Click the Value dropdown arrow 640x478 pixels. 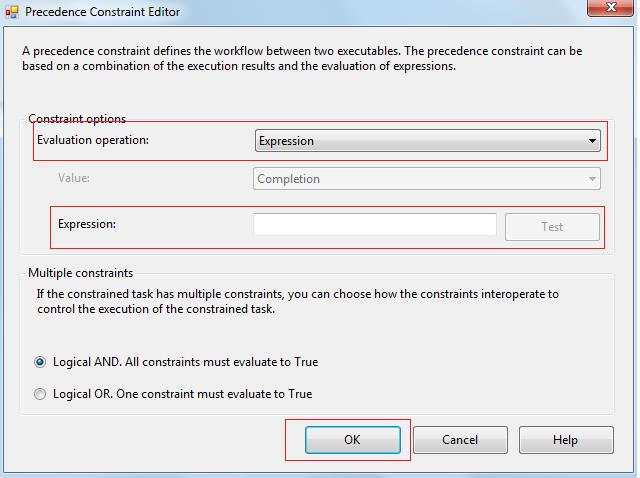(x=592, y=179)
